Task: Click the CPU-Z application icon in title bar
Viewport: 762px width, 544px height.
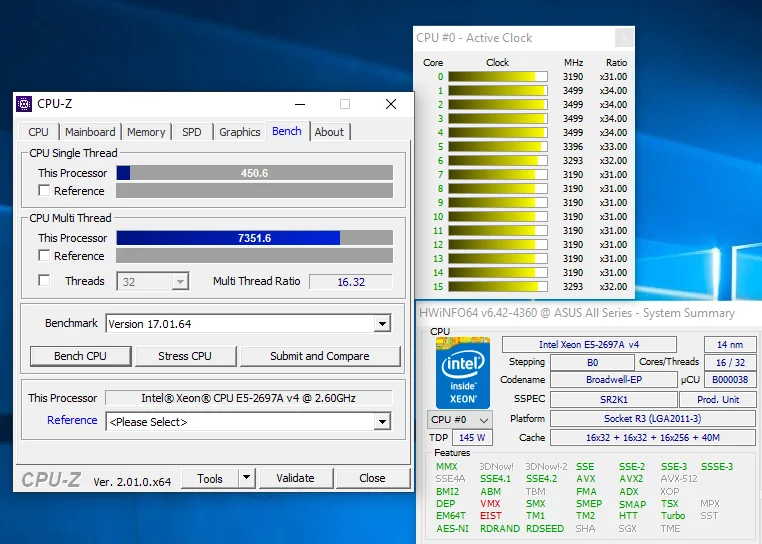Action: pyautogui.click(x=24, y=104)
